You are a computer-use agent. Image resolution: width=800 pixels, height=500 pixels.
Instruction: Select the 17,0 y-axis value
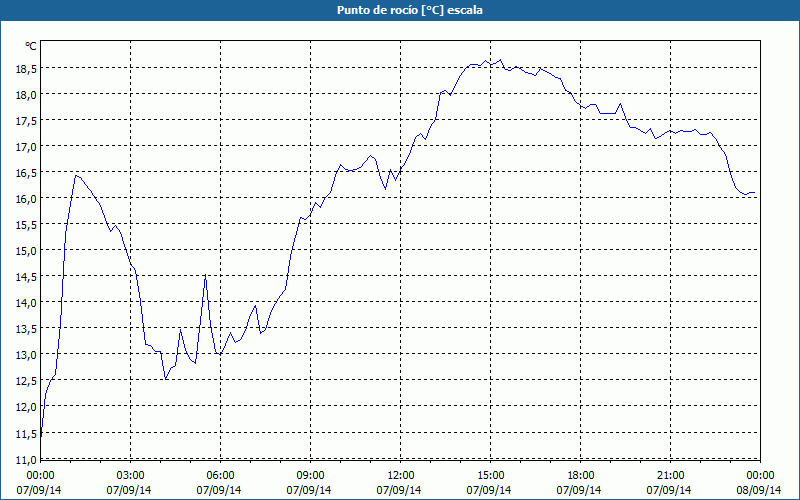pyautogui.click(x=26, y=146)
